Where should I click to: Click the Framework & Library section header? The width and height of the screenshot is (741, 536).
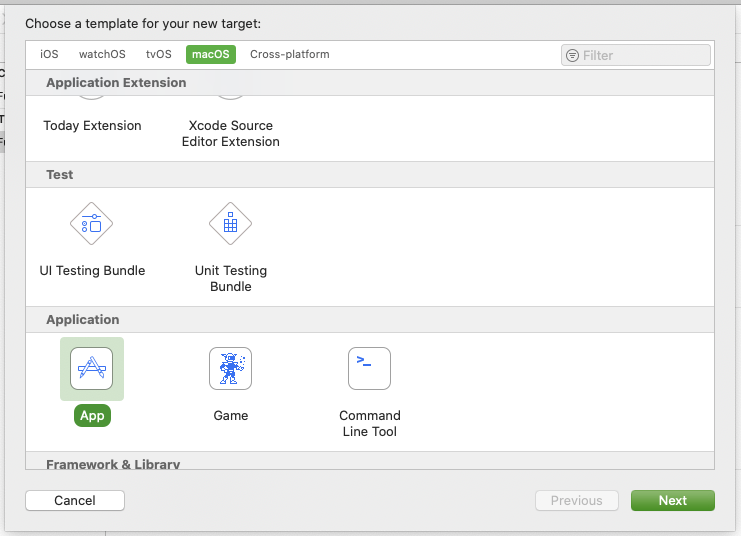[x=113, y=464]
